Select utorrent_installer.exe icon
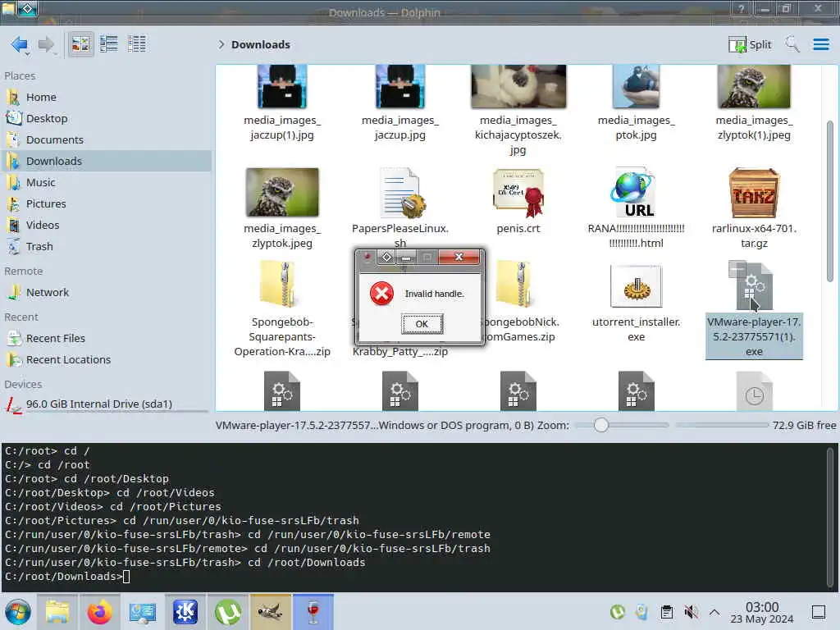This screenshot has width=840, height=630. [x=636, y=285]
